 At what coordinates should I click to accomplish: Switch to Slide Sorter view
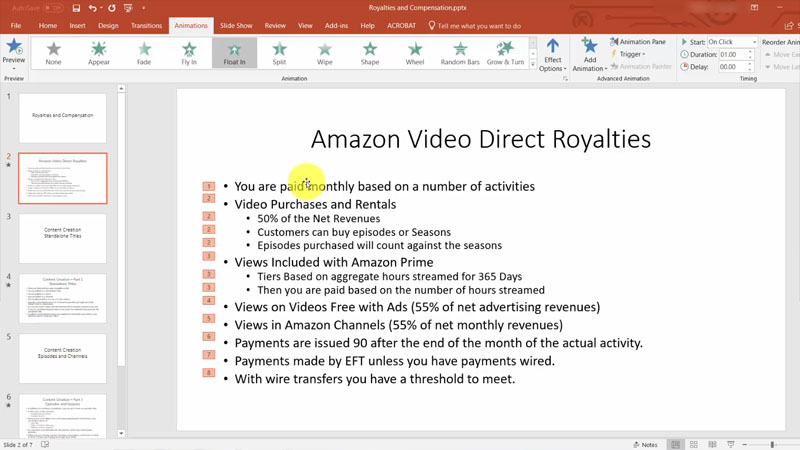point(694,444)
